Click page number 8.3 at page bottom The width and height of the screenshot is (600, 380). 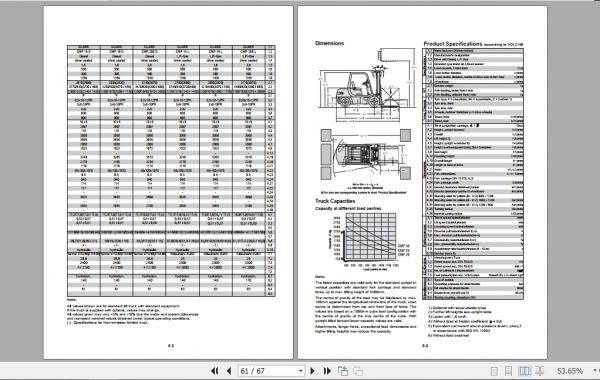coord(425,346)
